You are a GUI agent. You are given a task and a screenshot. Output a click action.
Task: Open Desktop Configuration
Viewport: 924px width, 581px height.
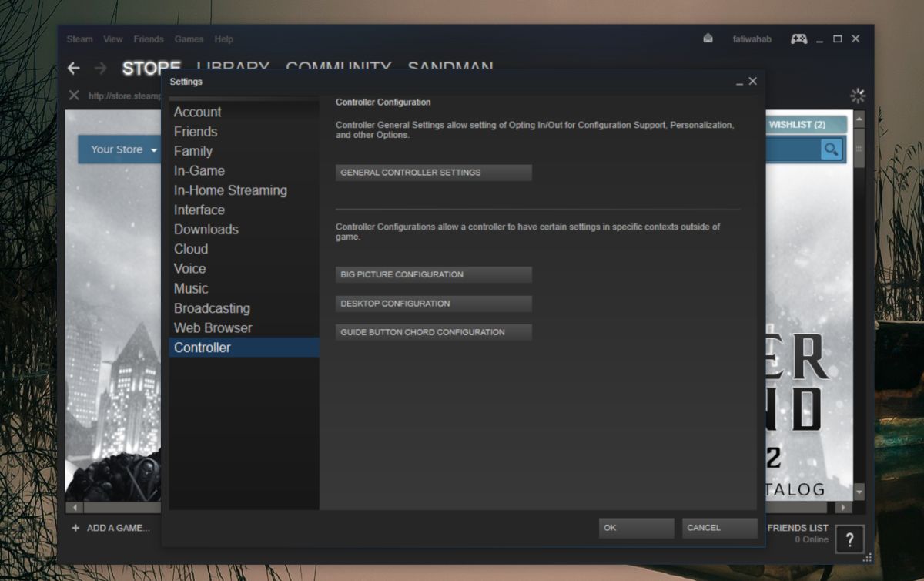click(x=434, y=304)
